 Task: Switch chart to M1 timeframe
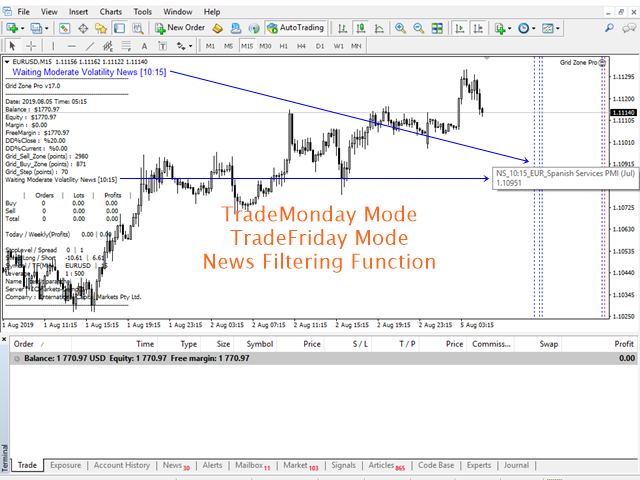[x=210, y=46]
